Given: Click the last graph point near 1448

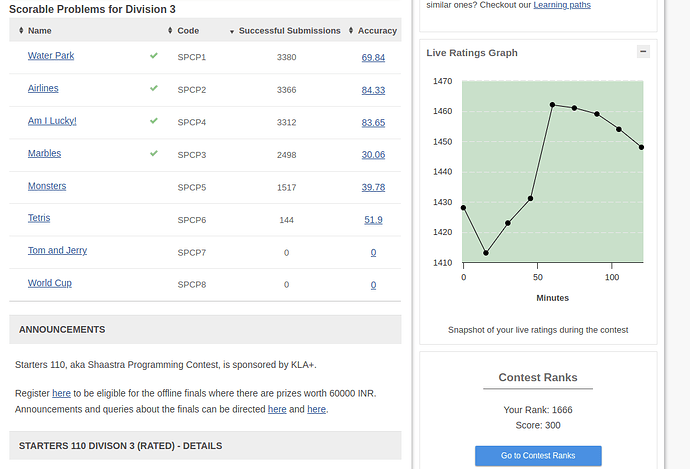Looking at the screenshot, I should pos(641,147).
